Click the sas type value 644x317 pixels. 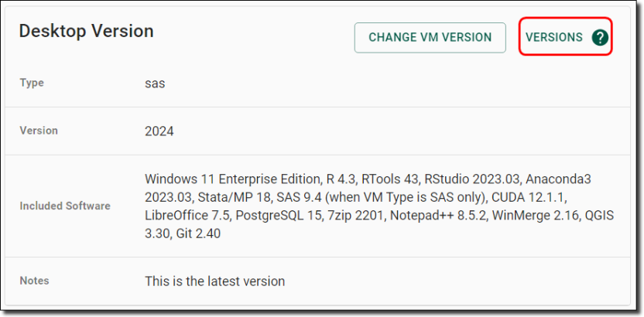point(155,84)
